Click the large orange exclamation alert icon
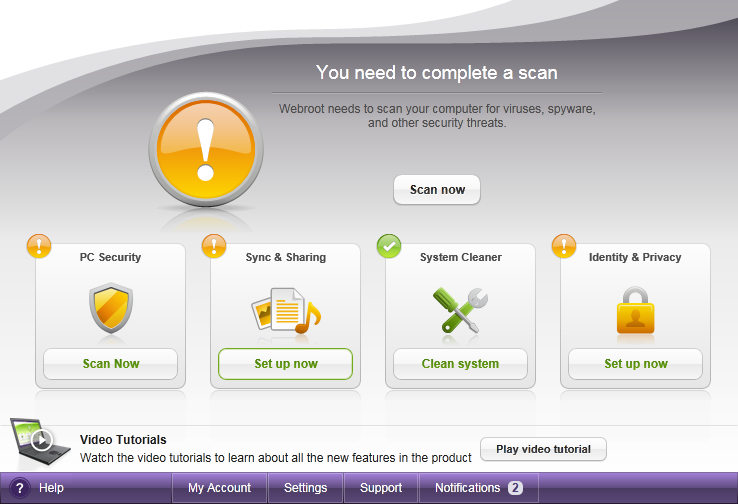The height and width of the screenshot is (504, 738). point(206,150)
